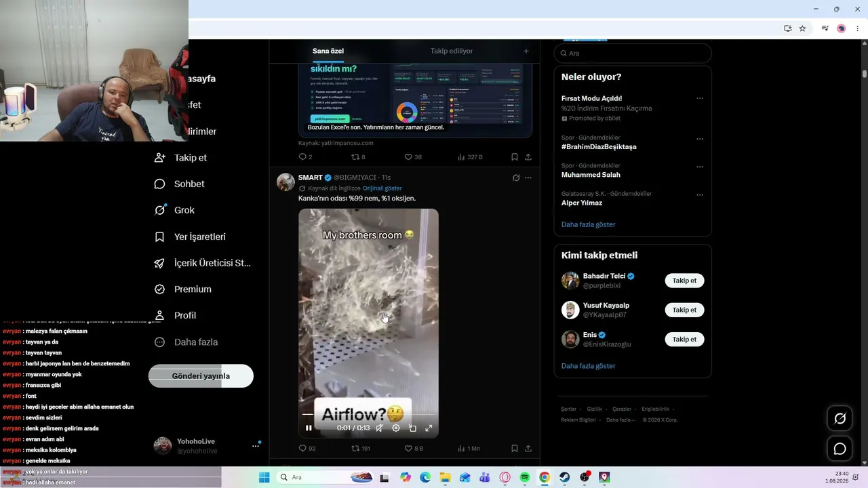Switch to the Takip ediliyor tab

point(452,51)
